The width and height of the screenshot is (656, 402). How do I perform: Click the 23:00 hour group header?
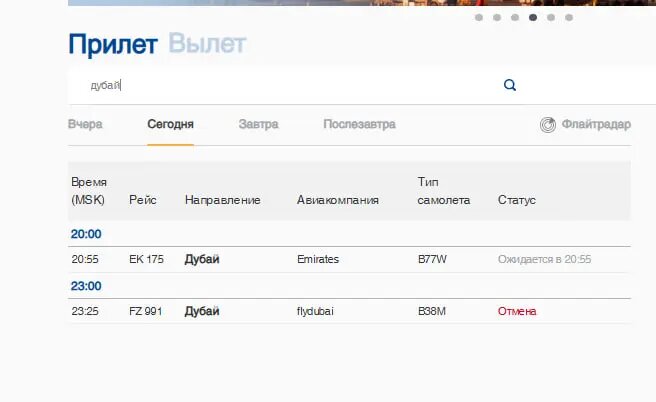86,286
